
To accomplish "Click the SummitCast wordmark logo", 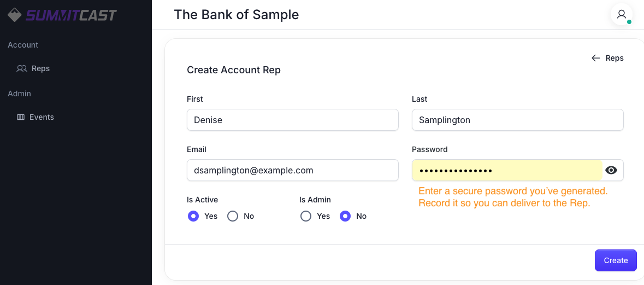I will [71, 15].
